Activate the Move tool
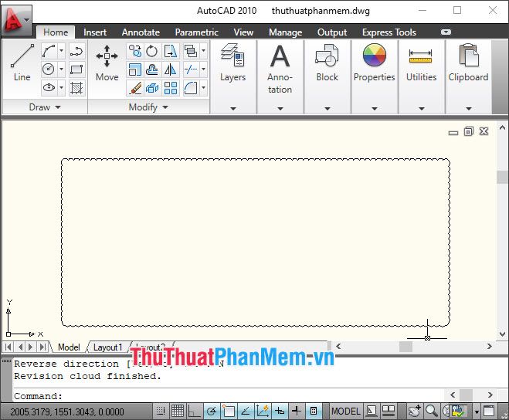The height and width of the screenshot is (420, 509). [107, 63]
